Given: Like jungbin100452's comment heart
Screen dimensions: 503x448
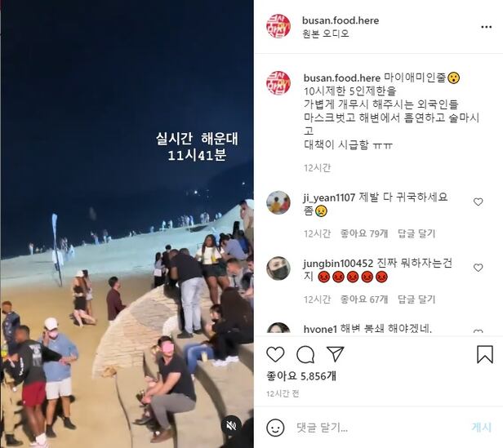Looking at the screenshot, I should (x=478, y=268).
